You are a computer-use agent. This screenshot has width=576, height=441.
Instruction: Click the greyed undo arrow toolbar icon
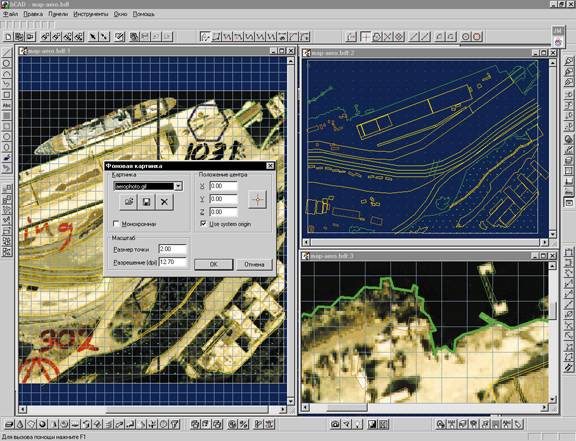pyautogui.click(x=156, y=36)
